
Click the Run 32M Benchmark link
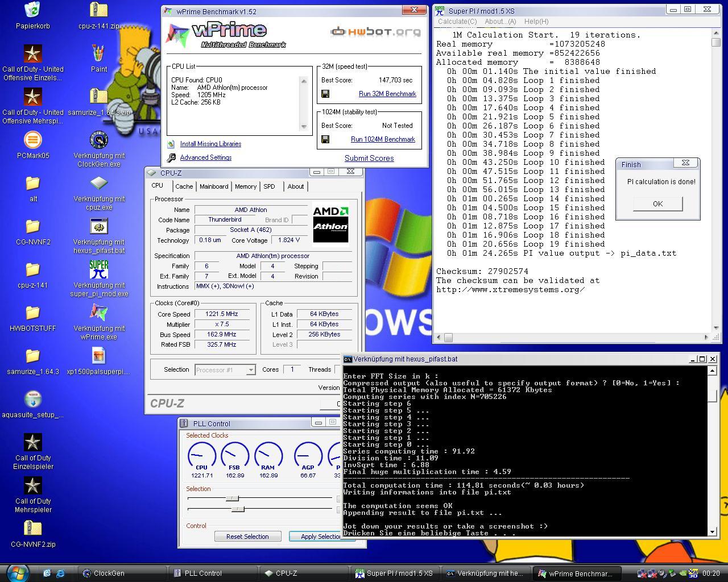click(x=387, y=94)
